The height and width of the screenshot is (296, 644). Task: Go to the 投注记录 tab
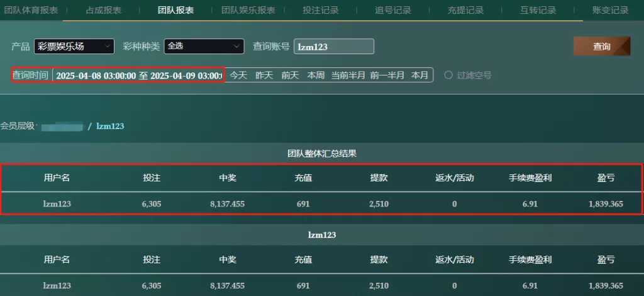[320, 10]
